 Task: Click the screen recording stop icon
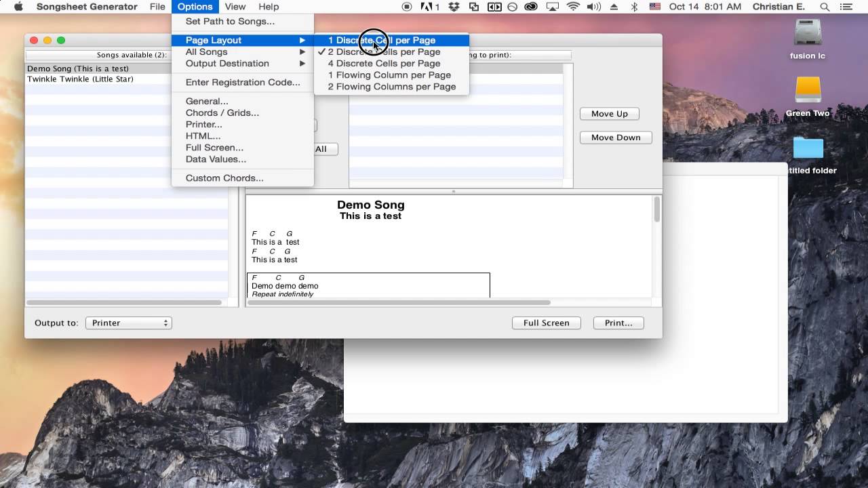coord(407,7)
